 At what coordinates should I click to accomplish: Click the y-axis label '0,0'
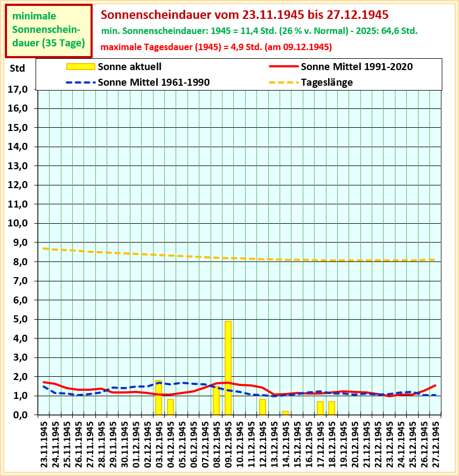pyautogui.click(x=20, y=415)
